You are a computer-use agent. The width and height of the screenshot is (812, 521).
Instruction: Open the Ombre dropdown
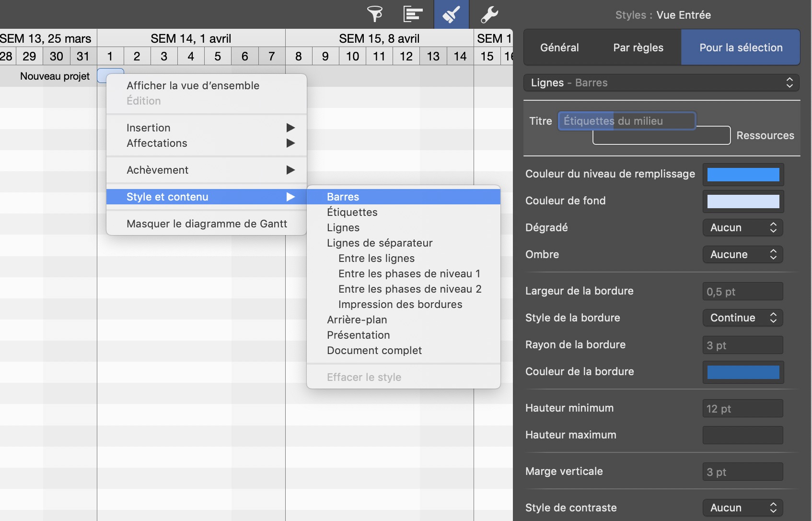(x=742, y=255)
